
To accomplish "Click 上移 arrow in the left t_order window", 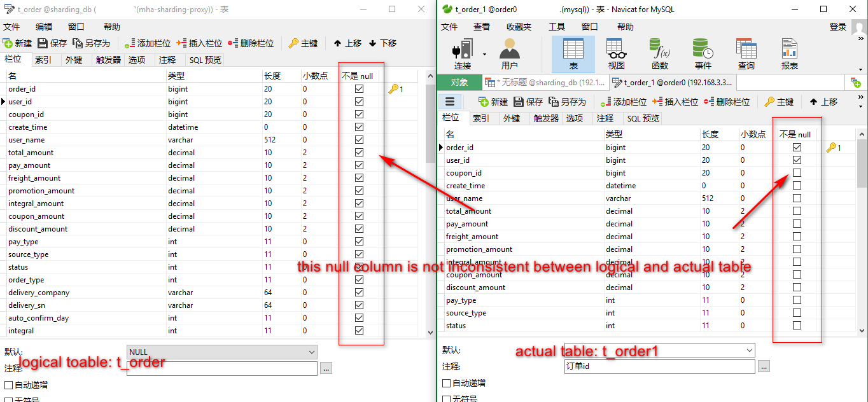I will [347, 43].
